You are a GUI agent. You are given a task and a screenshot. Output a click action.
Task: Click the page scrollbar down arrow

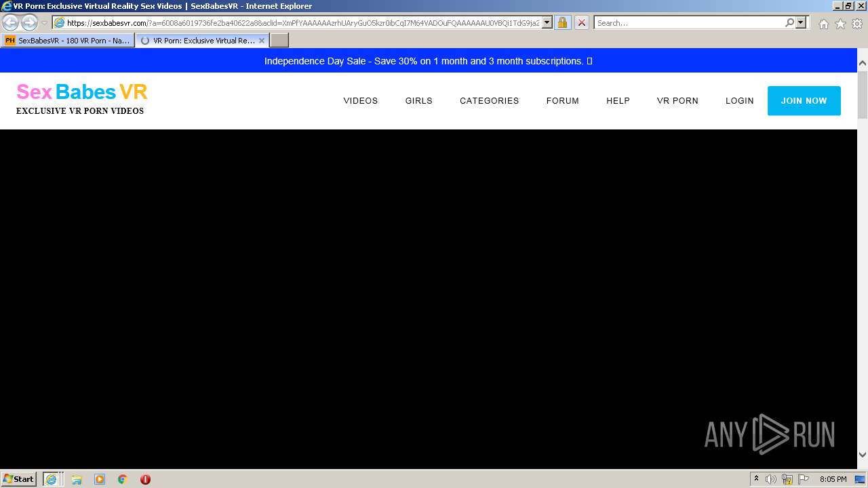[863, 455]
